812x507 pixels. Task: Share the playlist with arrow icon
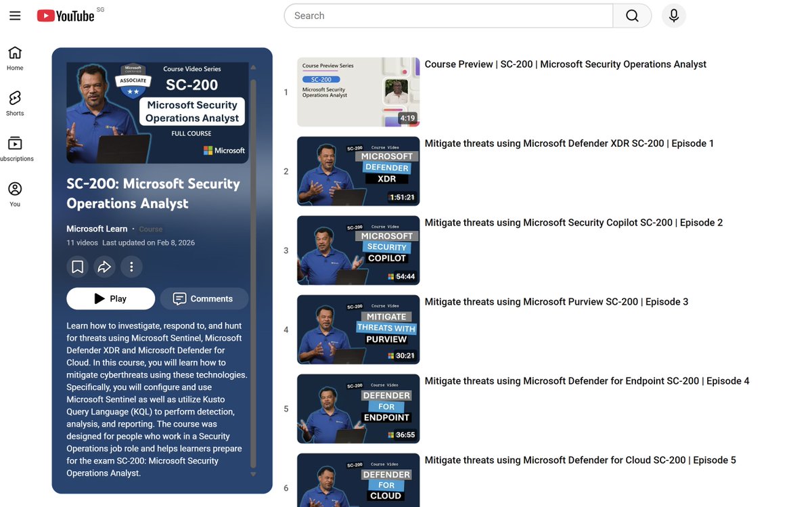pos(104,267)
